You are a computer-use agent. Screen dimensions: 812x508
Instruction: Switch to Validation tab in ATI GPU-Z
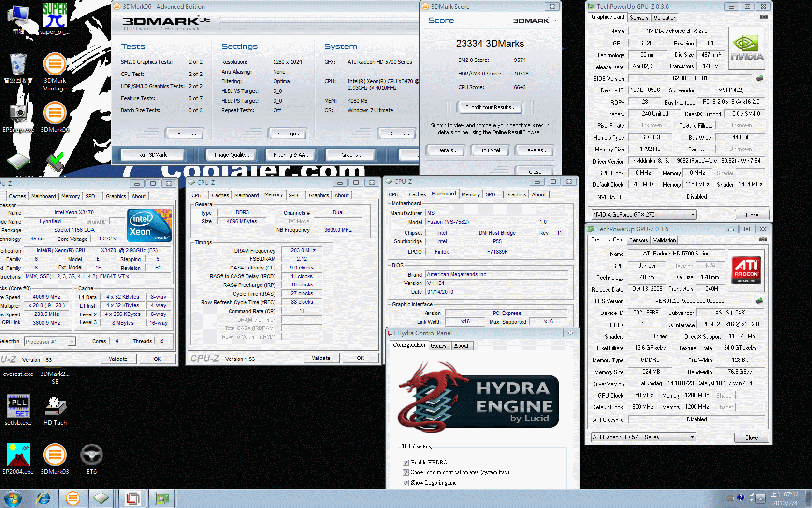pos(665,240)
